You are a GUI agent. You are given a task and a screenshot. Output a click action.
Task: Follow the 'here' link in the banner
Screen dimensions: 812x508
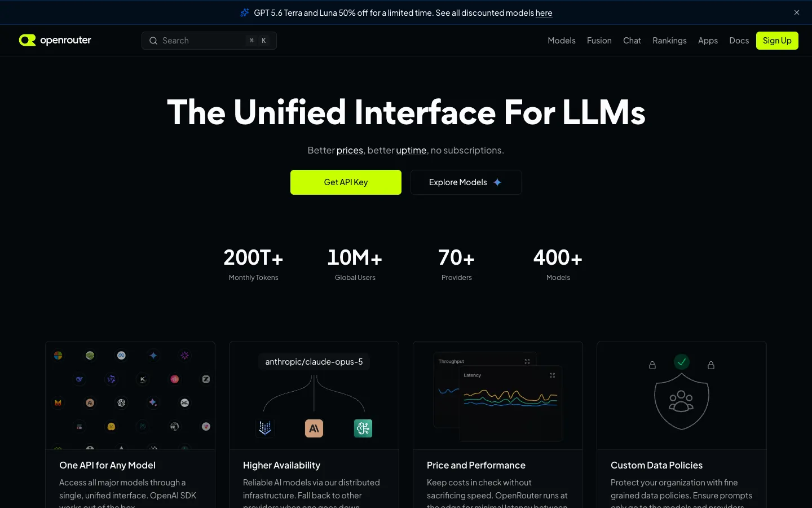(x=544, y=12)
